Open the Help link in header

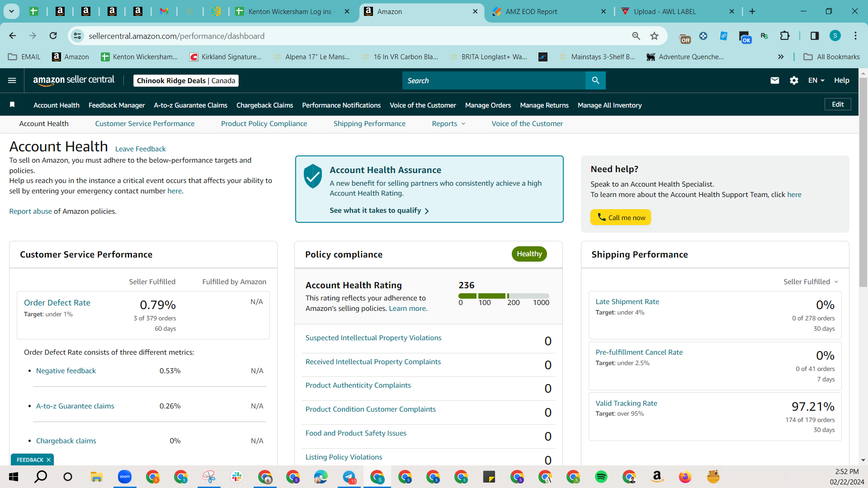point(842,80)
